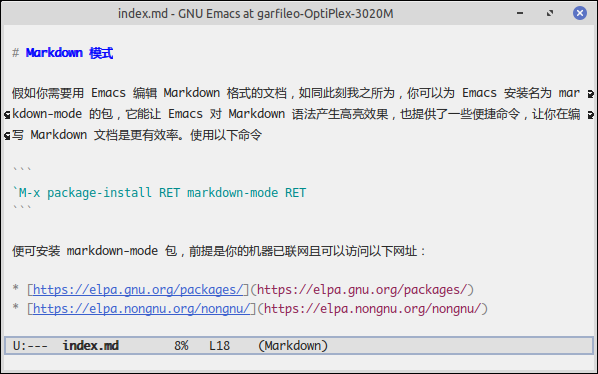This screenshot has width=598, height=374.
Task: Click the line starting with '假如你需要用 Emacs'
Action: click(x=296, y=93)
